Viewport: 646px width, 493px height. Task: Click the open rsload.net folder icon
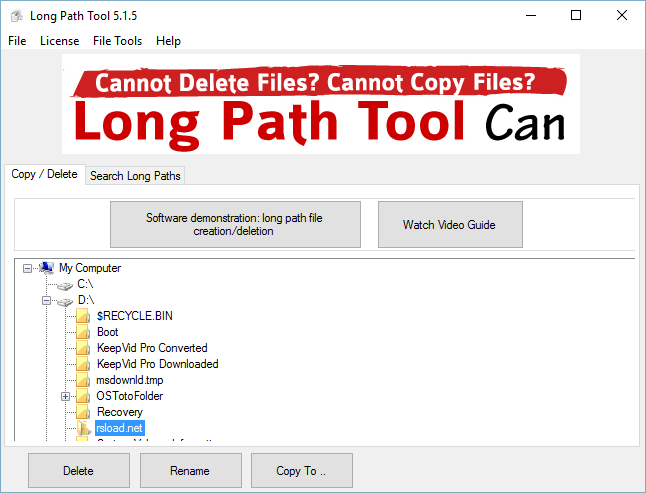click(x=84, y=428)
